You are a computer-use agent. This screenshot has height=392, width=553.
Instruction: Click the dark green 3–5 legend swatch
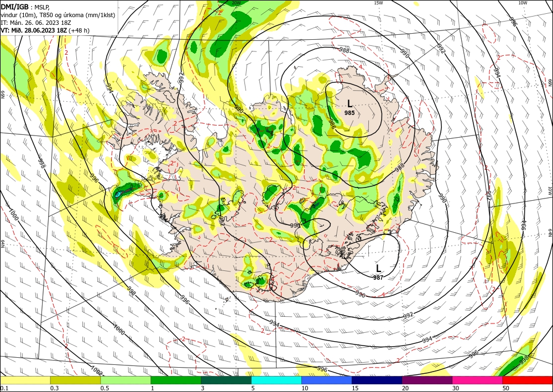(226, 380)
